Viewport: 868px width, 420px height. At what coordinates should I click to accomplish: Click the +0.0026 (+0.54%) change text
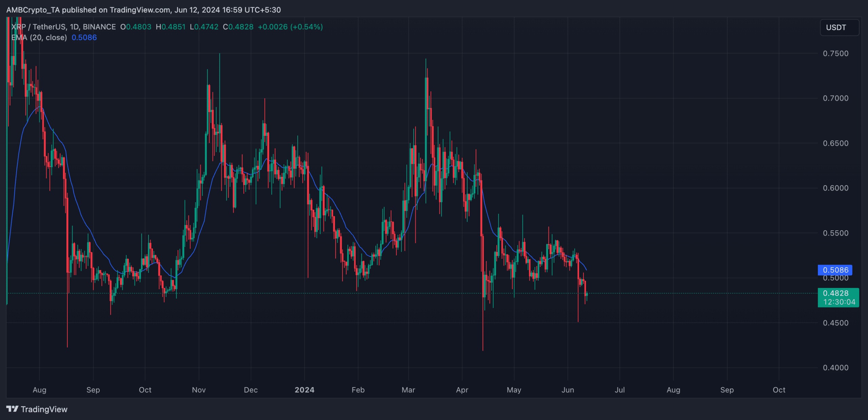point(290,27)
